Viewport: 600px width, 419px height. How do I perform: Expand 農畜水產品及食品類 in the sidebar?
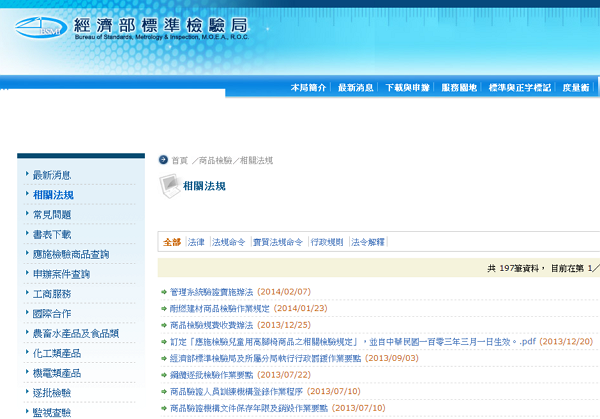tap(75, 333)
